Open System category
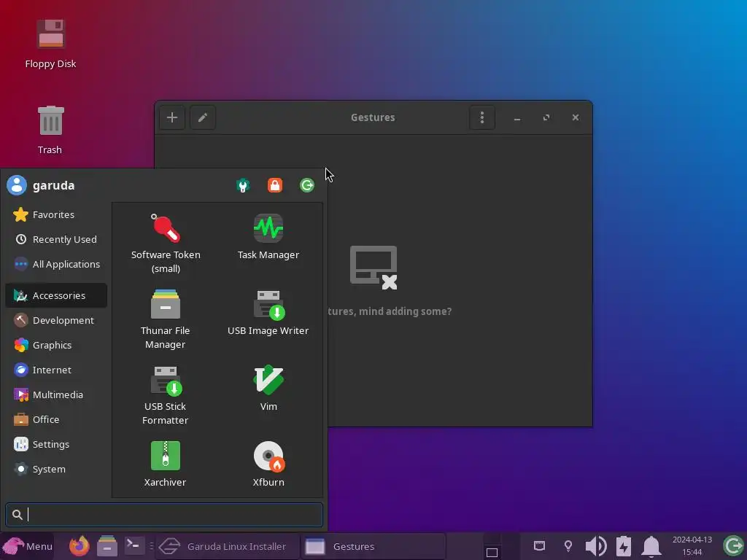Image resolution: width=747 pixels, height=560 pixels. click(x=56, y=469)
